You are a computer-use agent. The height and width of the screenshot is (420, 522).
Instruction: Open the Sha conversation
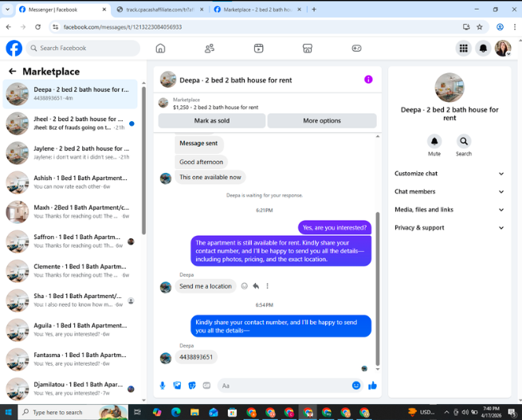pyautogui.click(x=70, y=300)
